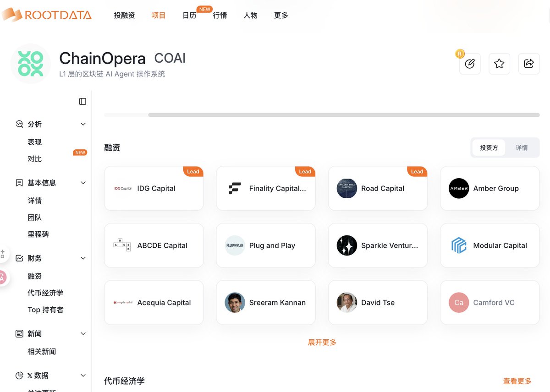
Task: Click the gold R coin badge
Action: click(x=460, y=54)
